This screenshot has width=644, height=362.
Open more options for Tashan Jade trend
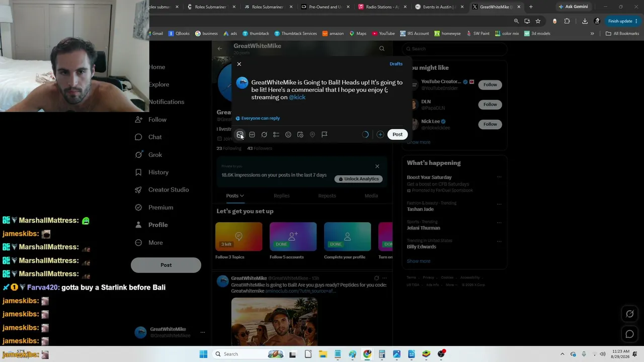tap(499, 204)
